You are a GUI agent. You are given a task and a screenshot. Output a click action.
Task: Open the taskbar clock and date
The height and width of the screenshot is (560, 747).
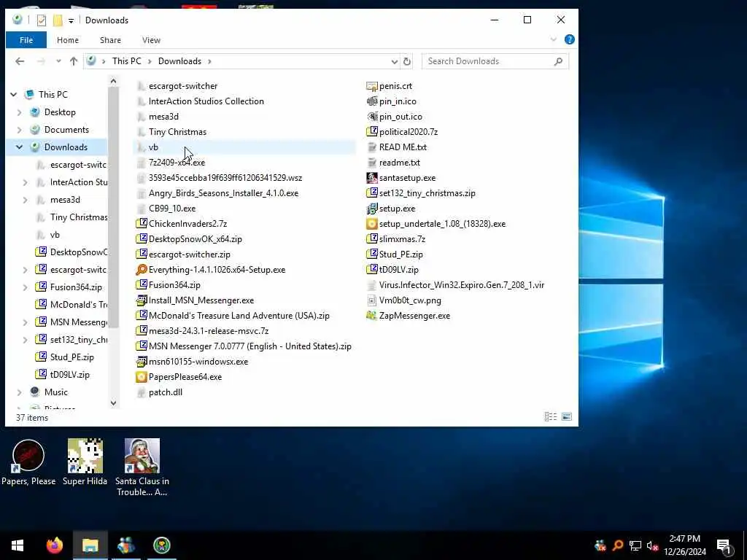coord(684,545)
